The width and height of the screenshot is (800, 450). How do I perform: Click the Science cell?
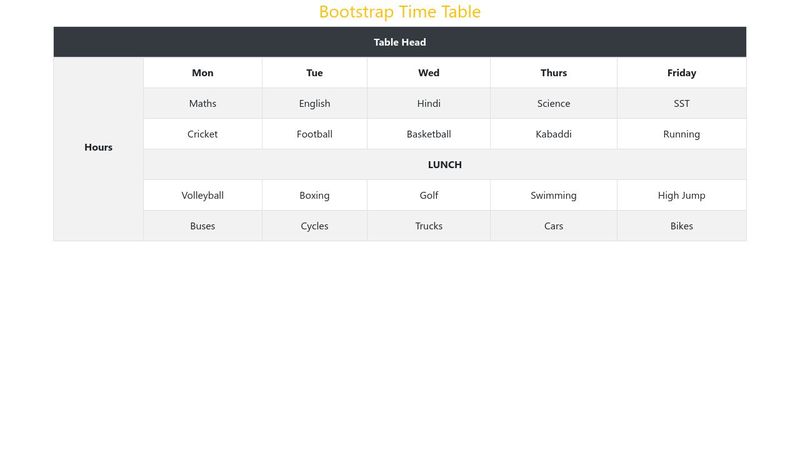point(553,104)
